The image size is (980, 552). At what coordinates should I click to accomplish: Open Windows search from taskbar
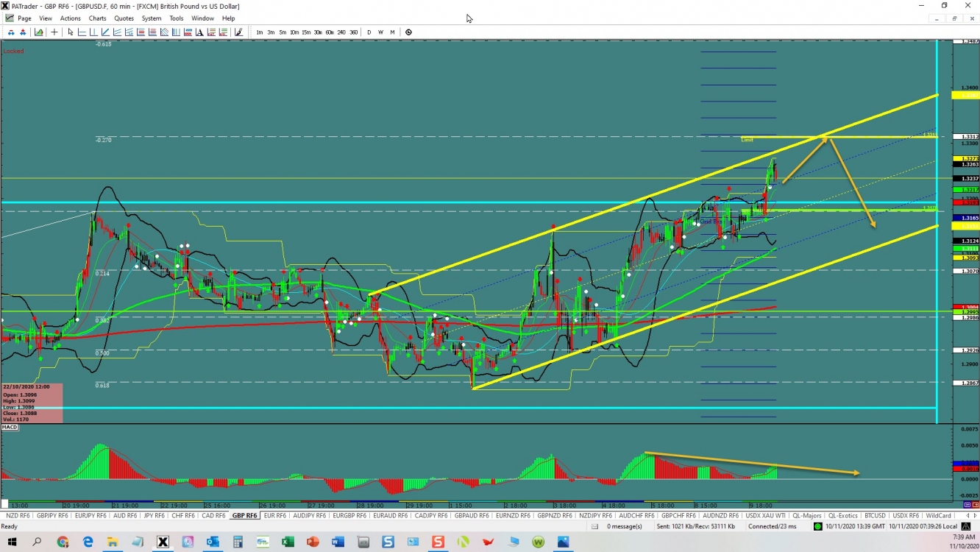(x=37, y=542)
